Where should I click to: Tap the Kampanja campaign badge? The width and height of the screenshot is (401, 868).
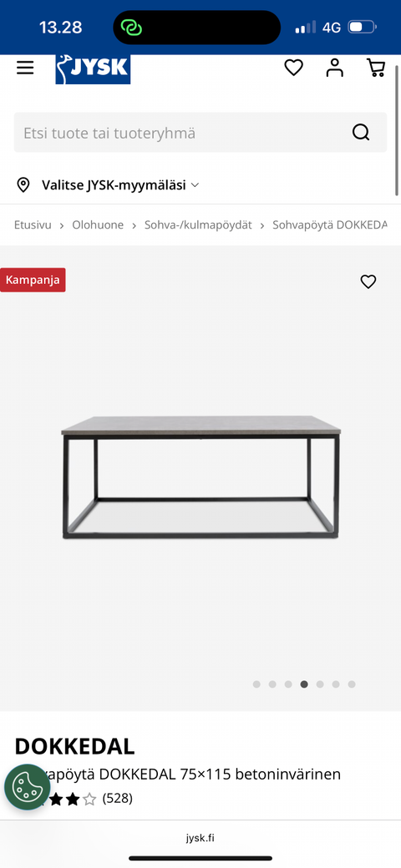click(33, 280)
